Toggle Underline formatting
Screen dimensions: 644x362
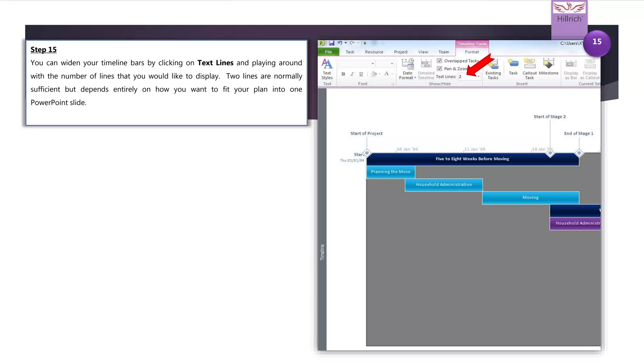point(361,74)
